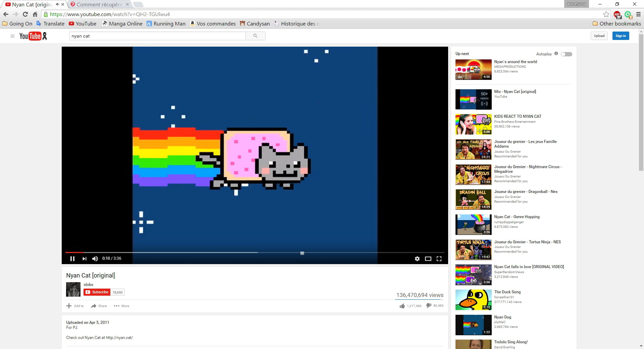644x349 pixels.
Task: Open Running Man bookmark
Action: pos(166,23)
